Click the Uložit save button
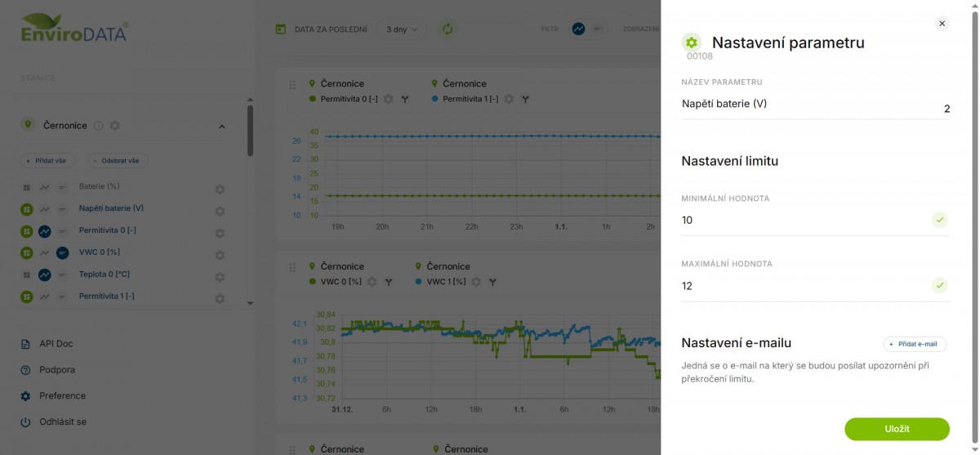This screenshot has width=980, height=455. tap(897, 429)
